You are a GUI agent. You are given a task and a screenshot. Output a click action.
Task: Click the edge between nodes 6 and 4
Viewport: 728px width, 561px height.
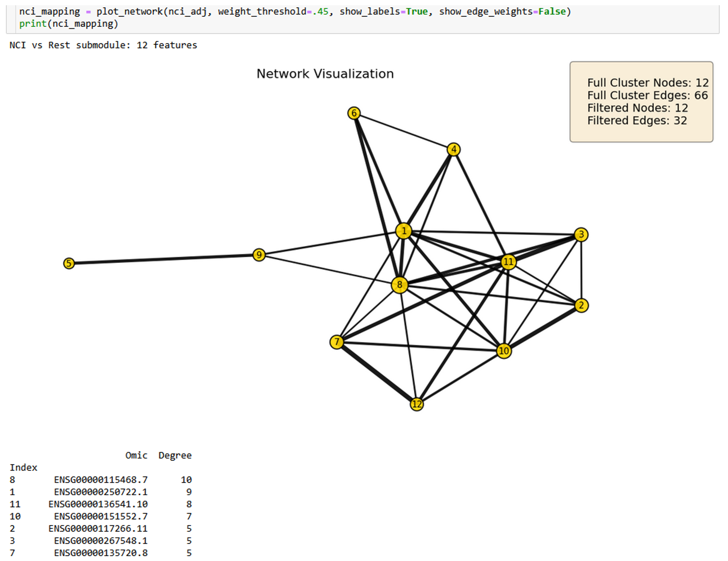click(404, 131)
